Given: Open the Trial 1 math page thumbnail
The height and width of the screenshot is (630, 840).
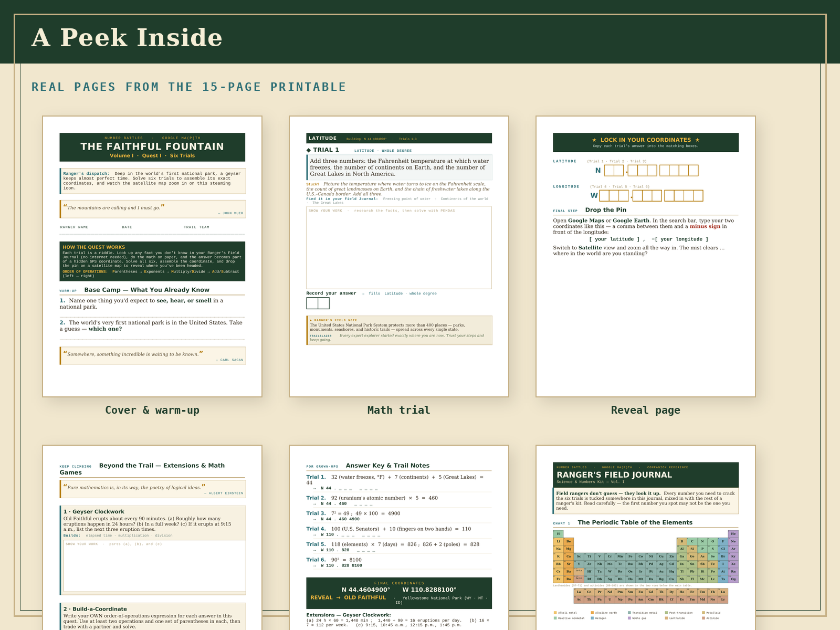Looking at the screenshot, I should (399, 256).
